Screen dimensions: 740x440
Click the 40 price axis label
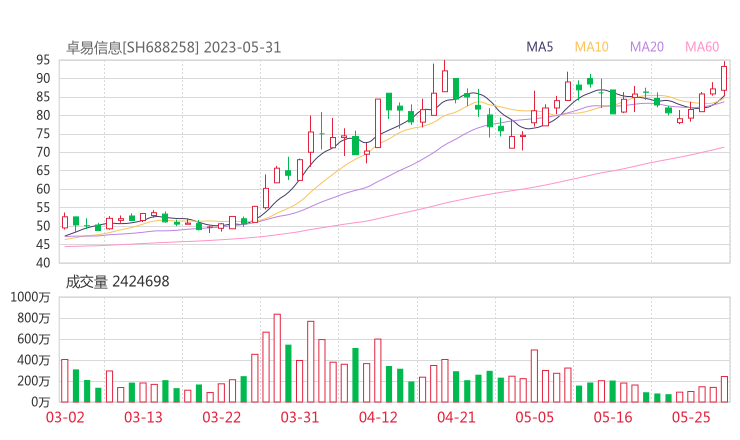[43, 263]
